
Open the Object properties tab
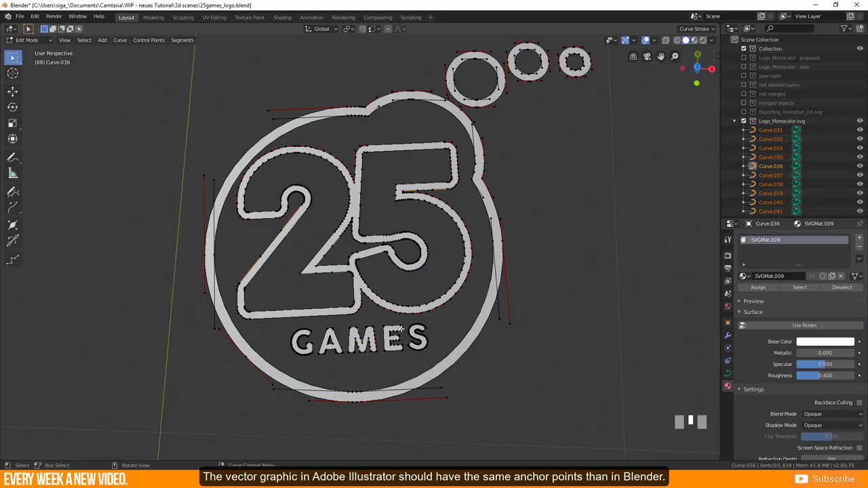coord(728,323)
